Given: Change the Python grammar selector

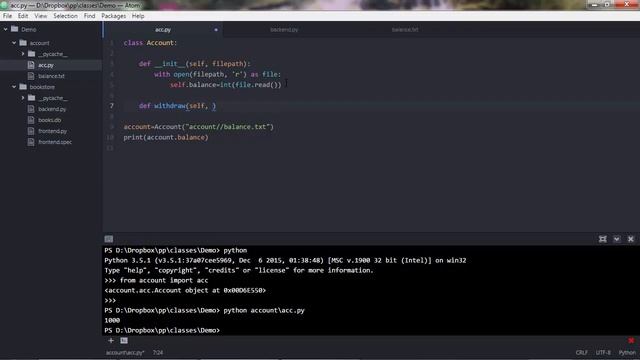Looking at the screenshot, I should tap(627, 353).
